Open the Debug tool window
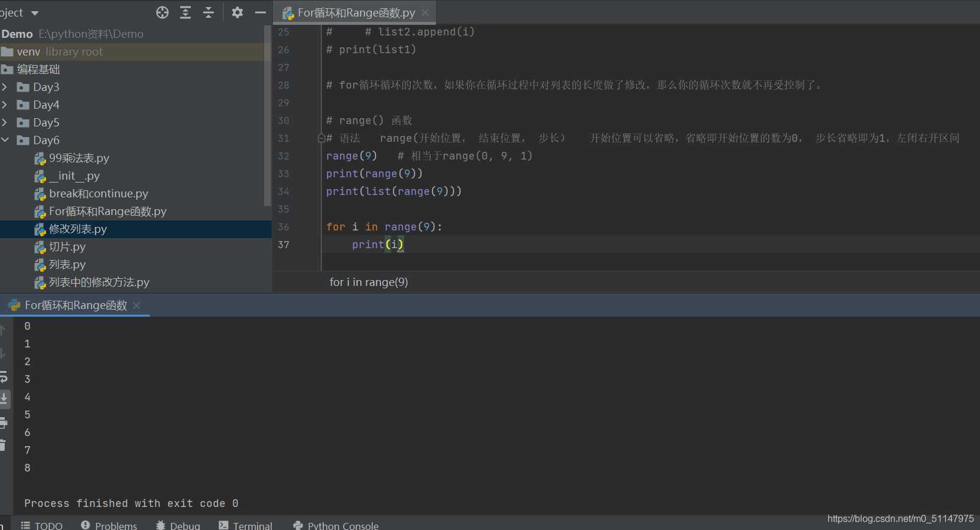The image size is (980, 530). [x=178, y=525]
